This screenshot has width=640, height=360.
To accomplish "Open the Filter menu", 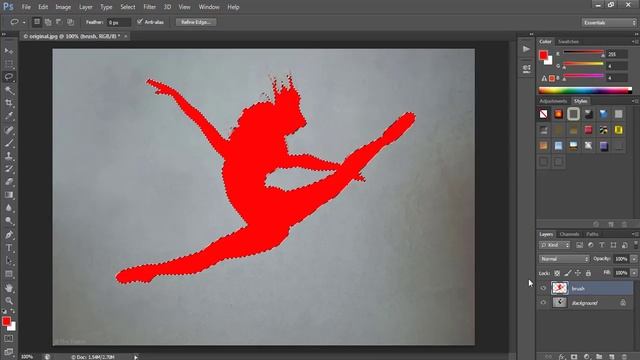I will pyautogui.click(x=149, y=7).
